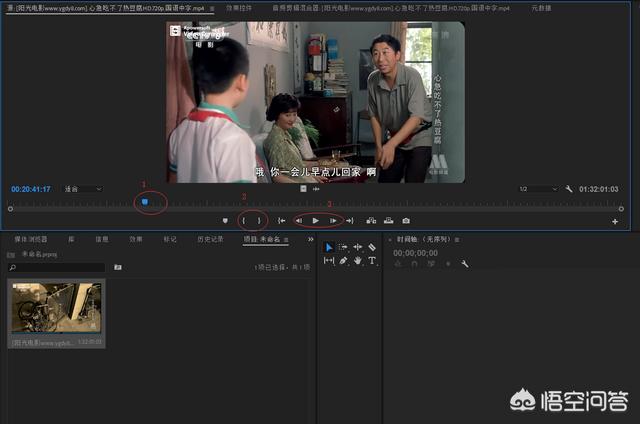Open the 音频剪辑混合器 tab
This screenshot has width=640, height=424.
coord(391,8)
